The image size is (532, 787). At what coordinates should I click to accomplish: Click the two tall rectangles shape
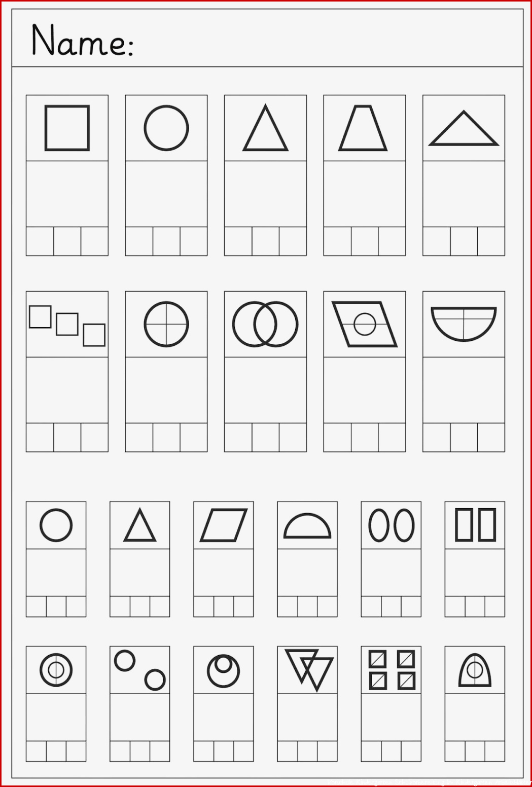pyautogui.click(x=475, y=525)
